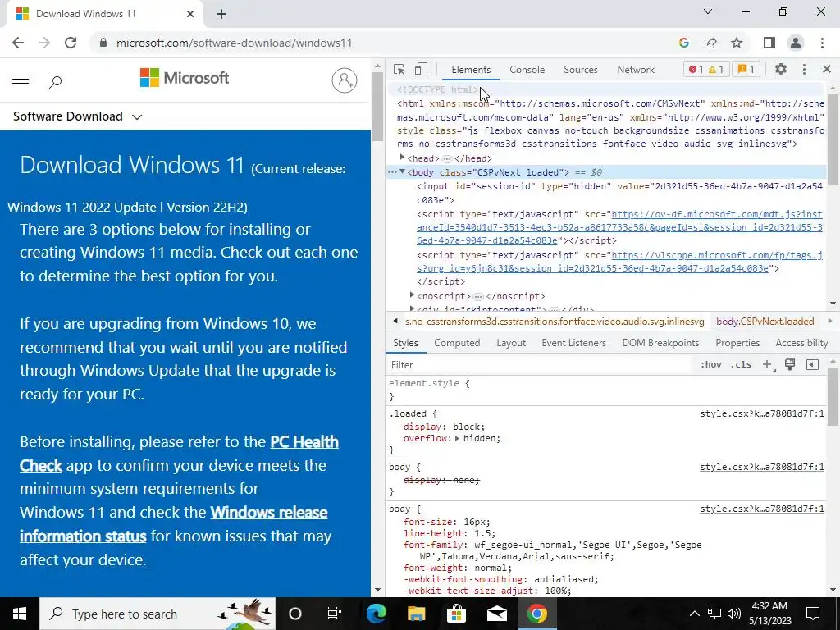
Task: Expand the head element node
Action: 402,157
